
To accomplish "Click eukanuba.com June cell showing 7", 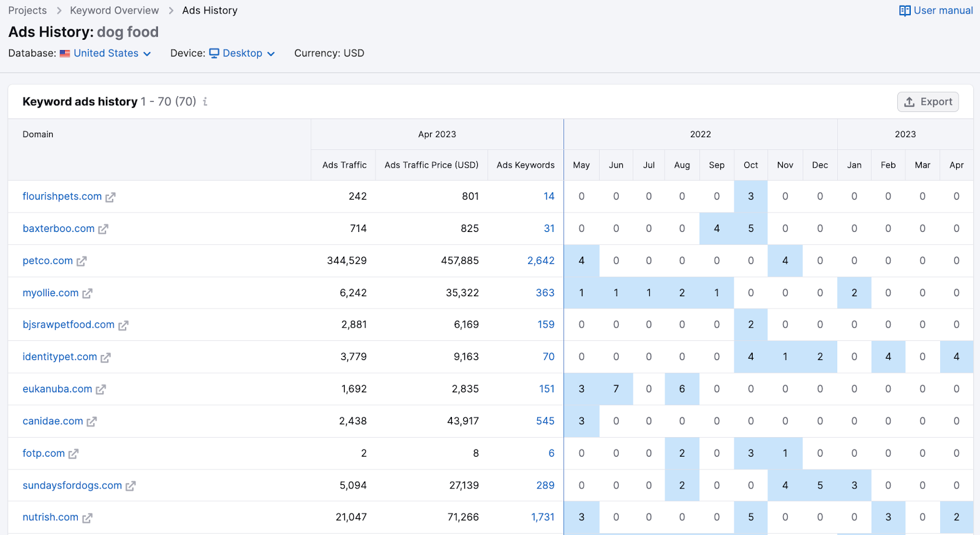I will pos(616,389).
